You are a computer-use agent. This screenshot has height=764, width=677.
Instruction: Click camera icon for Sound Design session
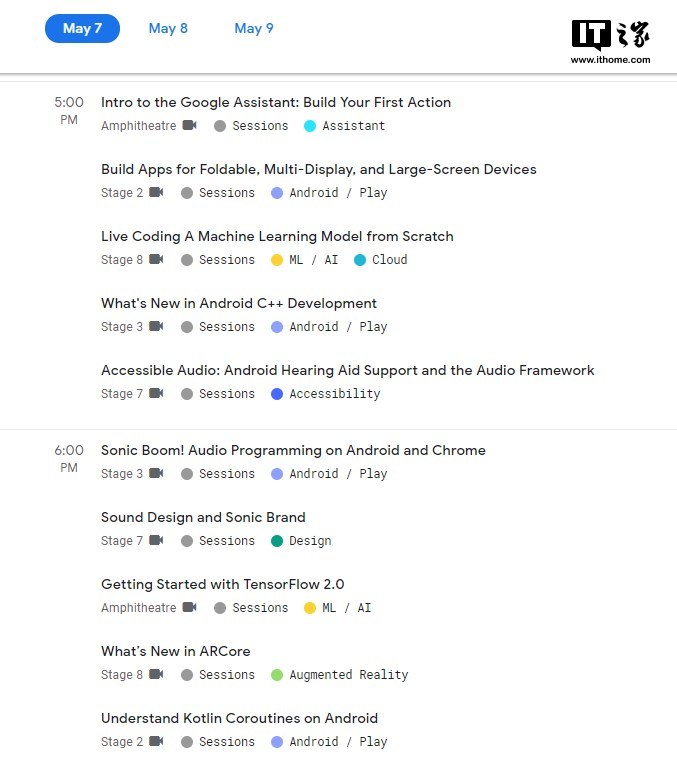(156, 541)
